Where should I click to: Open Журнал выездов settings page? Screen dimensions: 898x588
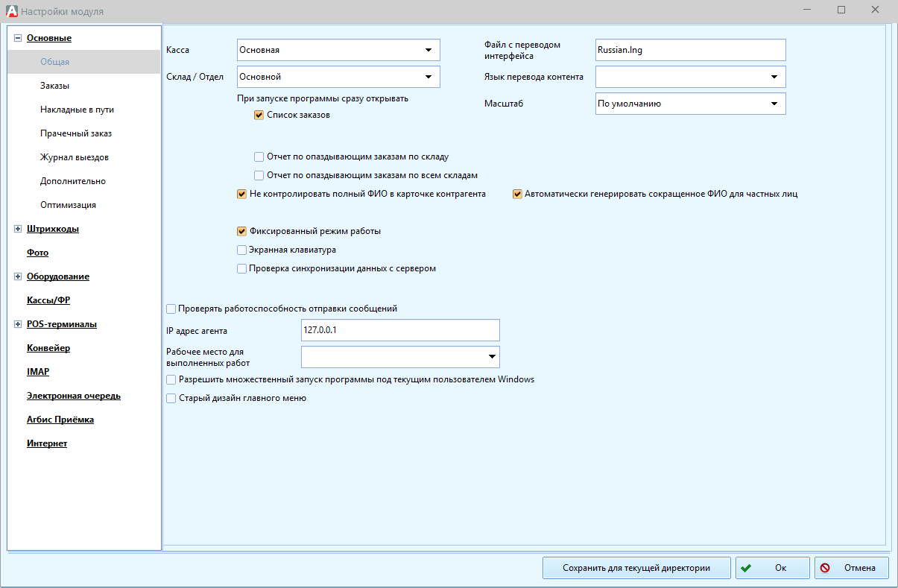75,157
